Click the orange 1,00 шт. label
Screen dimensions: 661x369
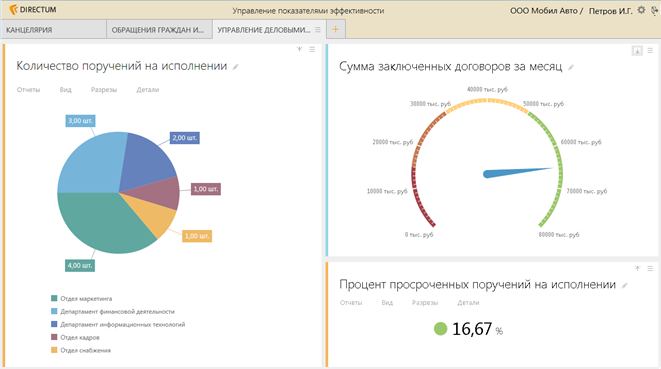(x=197, y=236)
